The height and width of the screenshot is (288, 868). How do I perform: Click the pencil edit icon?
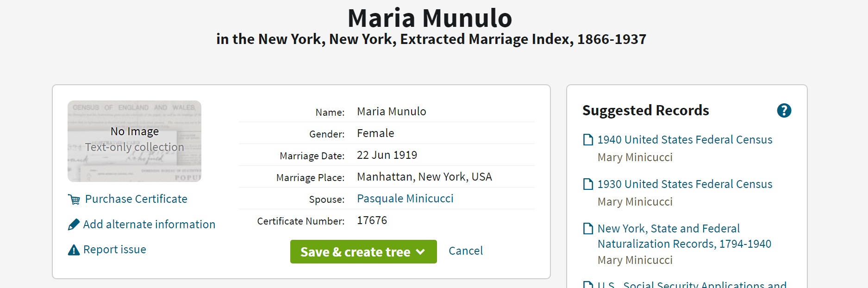(x=74, y=225)
